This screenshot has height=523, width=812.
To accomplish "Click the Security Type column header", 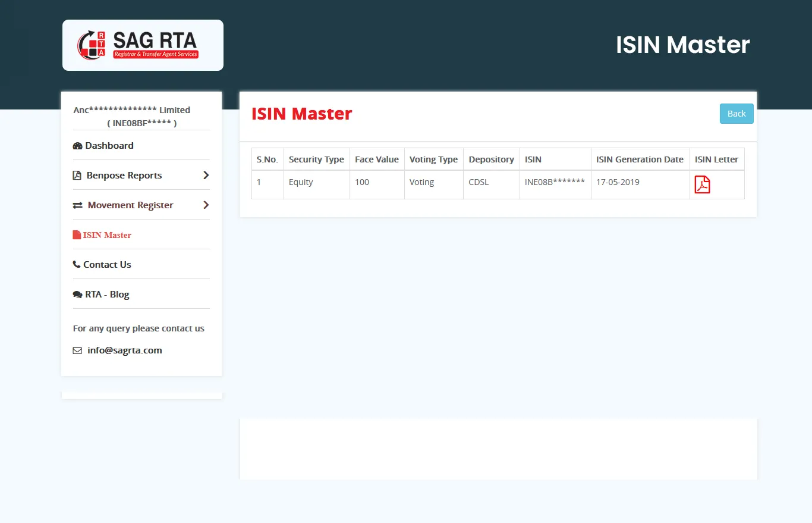I will point(316,159).
